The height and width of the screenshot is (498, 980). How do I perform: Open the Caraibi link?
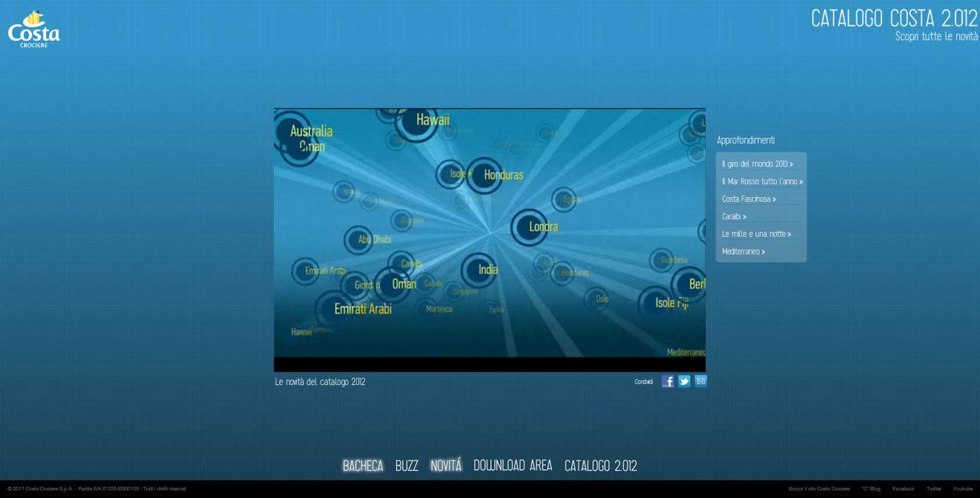[734, 216]
